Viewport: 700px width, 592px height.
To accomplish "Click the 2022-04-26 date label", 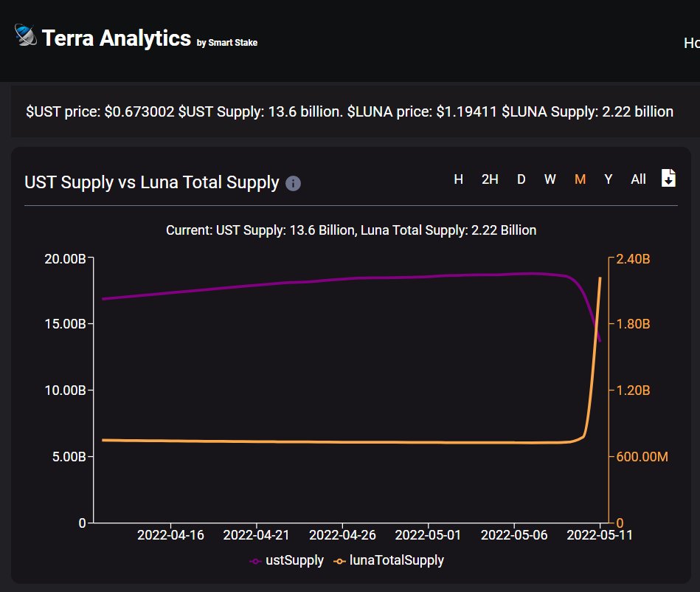I will (x=342, y=535).
